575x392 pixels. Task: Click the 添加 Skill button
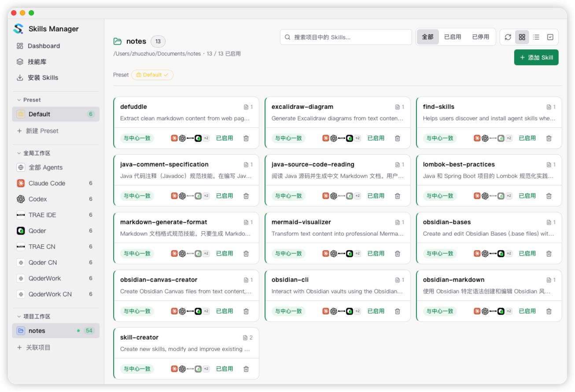pos(536,57)
